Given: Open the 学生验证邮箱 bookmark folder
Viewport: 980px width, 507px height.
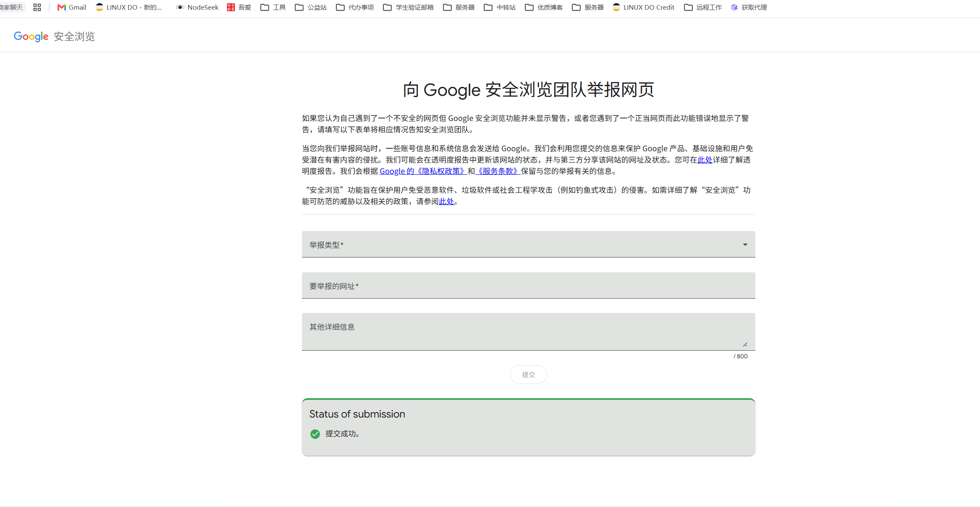Looking at the screenshot, I should click(x=408, y=7).
